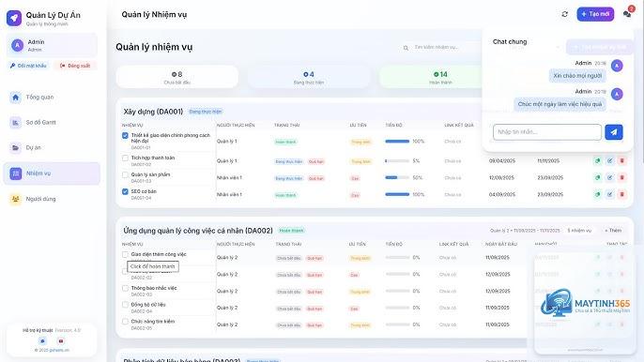Delete the SEO cơ bản task
644x362 pixels.
(622, 194)
